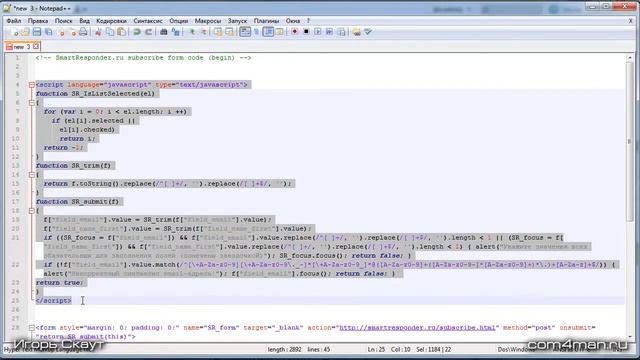
Task: Open the Правка menu
Action: (x=38, y=21)
